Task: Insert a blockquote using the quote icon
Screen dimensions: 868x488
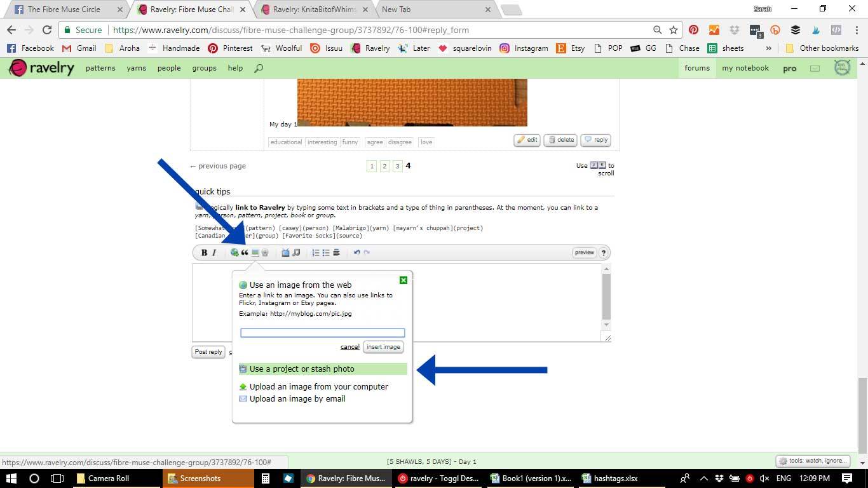Action: tap(245, 252)
